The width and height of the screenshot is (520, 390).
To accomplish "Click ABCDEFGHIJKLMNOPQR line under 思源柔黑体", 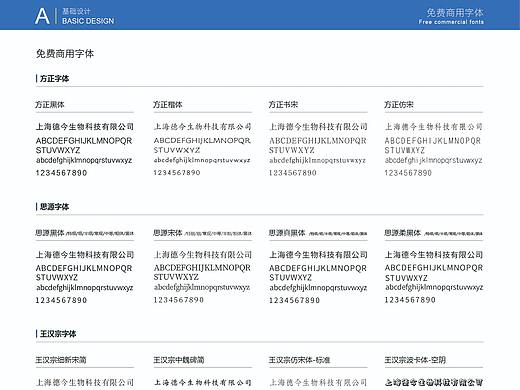I will point(434,268).
